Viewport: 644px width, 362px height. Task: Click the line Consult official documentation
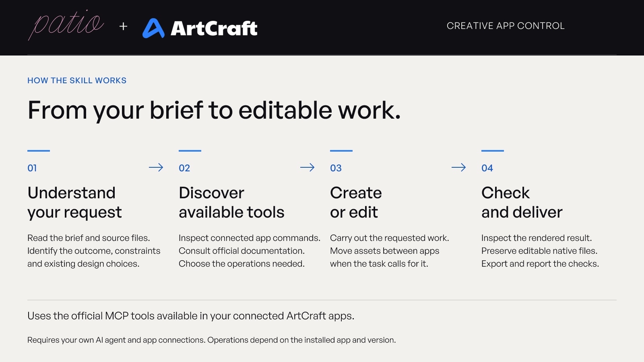(242, 251)
